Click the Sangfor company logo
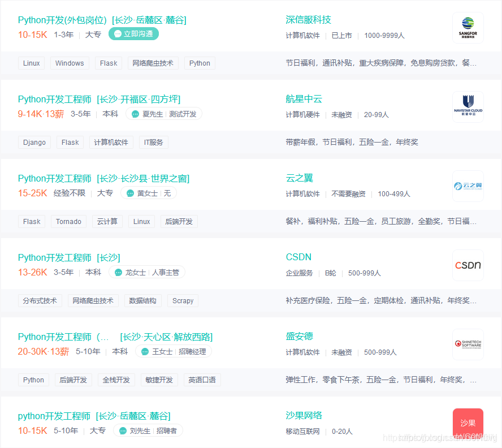This screenshot has width=502, height=448. click(x=468, y=28)
